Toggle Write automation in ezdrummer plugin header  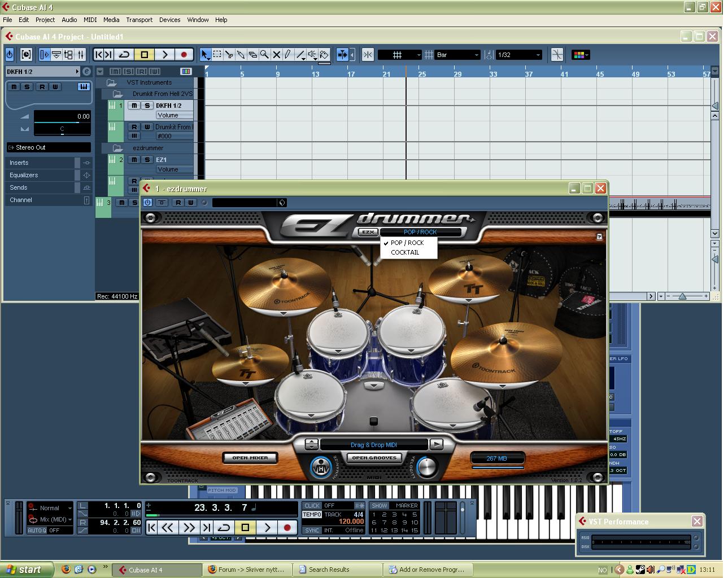[x=191, y=202]
